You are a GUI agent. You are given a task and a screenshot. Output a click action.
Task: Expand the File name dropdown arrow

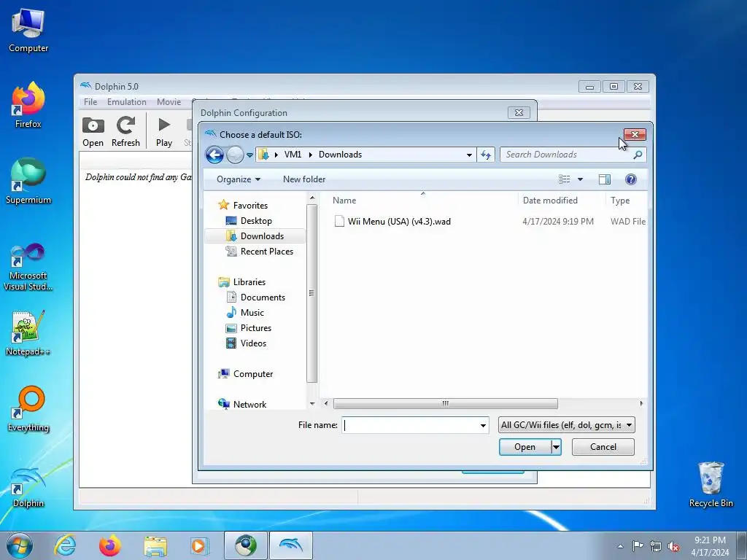pos(483,425)
